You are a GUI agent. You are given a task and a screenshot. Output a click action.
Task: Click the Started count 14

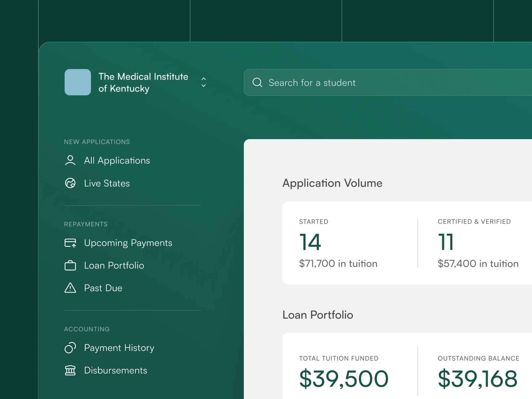[310, 242]
